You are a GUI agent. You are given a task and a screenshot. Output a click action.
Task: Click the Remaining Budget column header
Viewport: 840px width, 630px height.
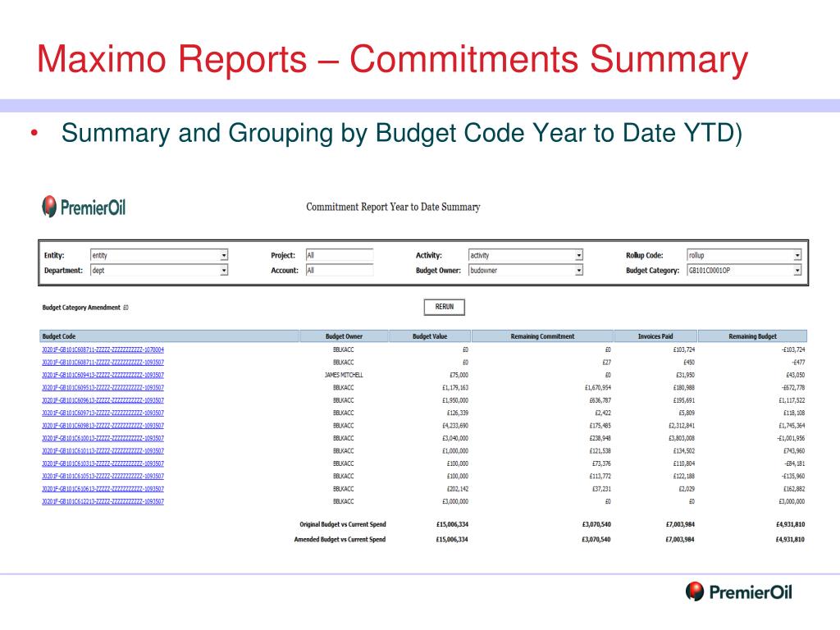[x=752, y=336]
